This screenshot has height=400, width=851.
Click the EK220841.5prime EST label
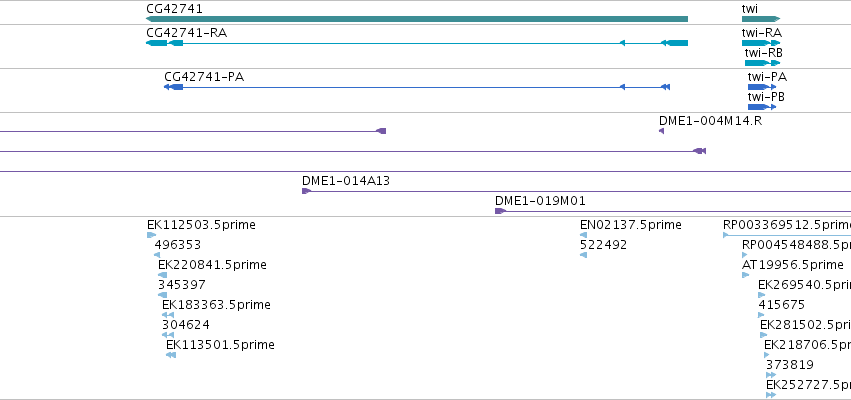212,265
